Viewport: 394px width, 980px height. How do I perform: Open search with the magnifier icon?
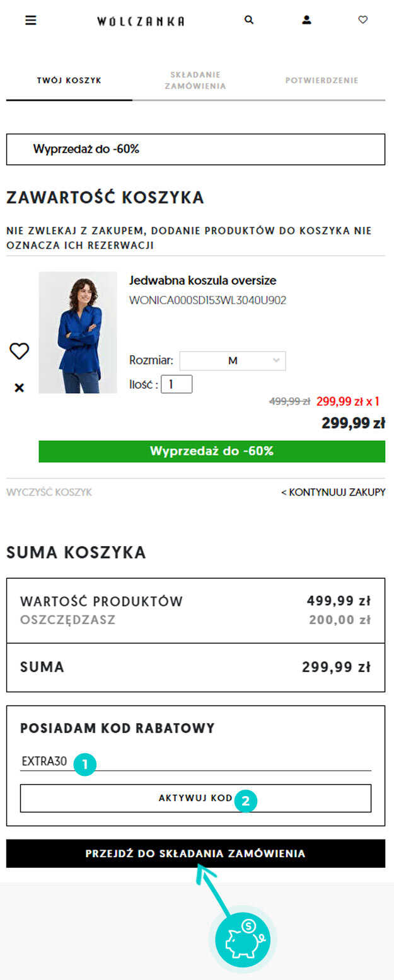[249, 20]
